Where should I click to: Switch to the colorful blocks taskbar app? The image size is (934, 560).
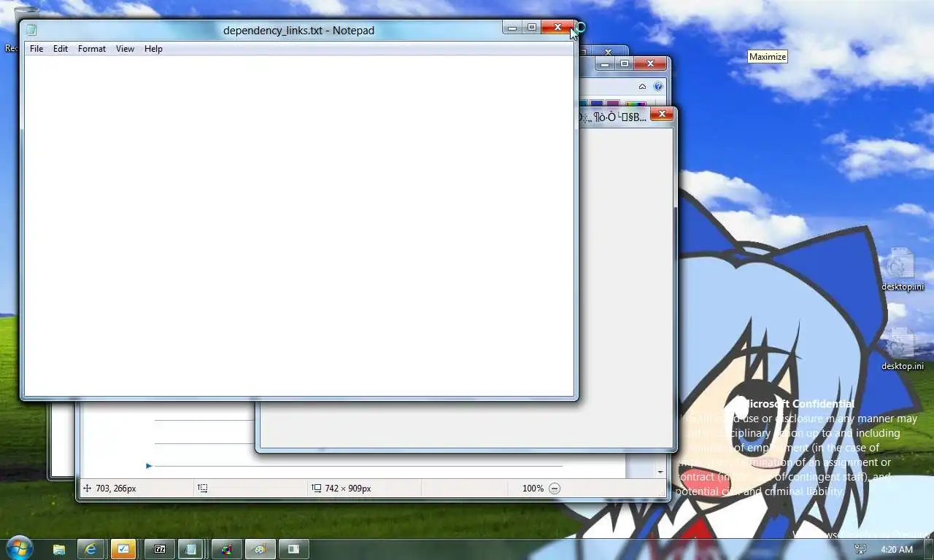pyautogui.click(x=227, y=549)
